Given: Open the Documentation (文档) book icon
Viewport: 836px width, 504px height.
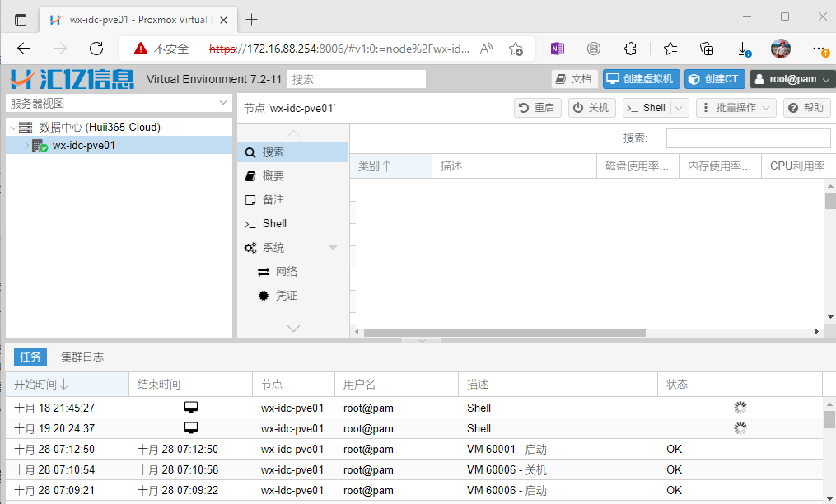Looking at the screenshot, I should 562,79.
